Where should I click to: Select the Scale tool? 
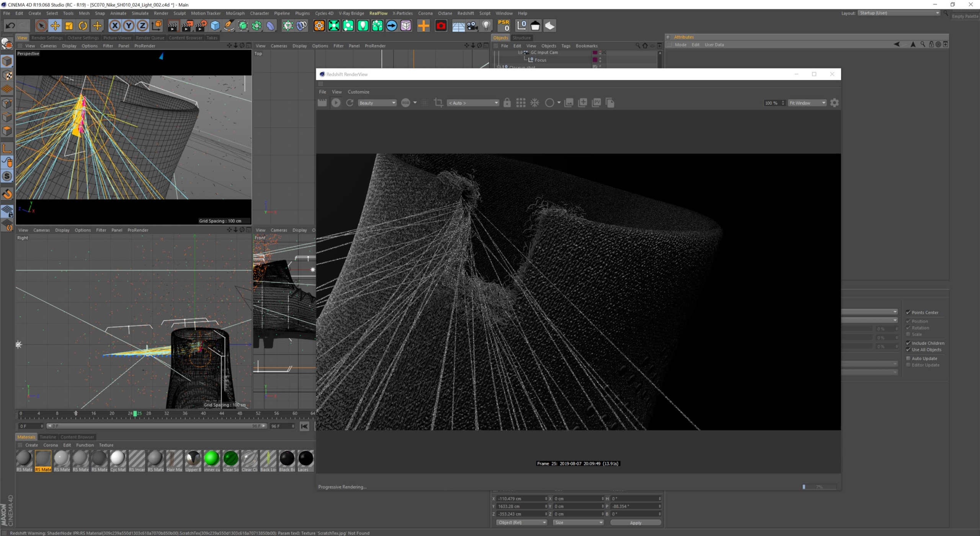[69, 26]
